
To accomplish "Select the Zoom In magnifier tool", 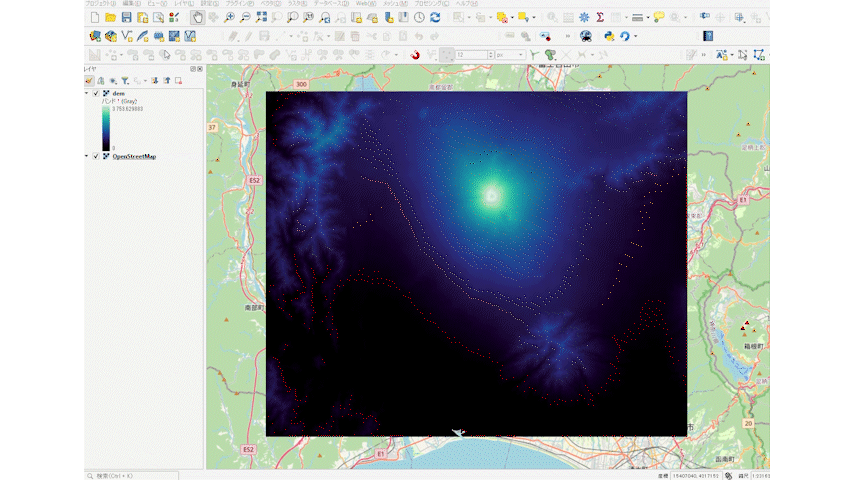I will coord(229,17).
